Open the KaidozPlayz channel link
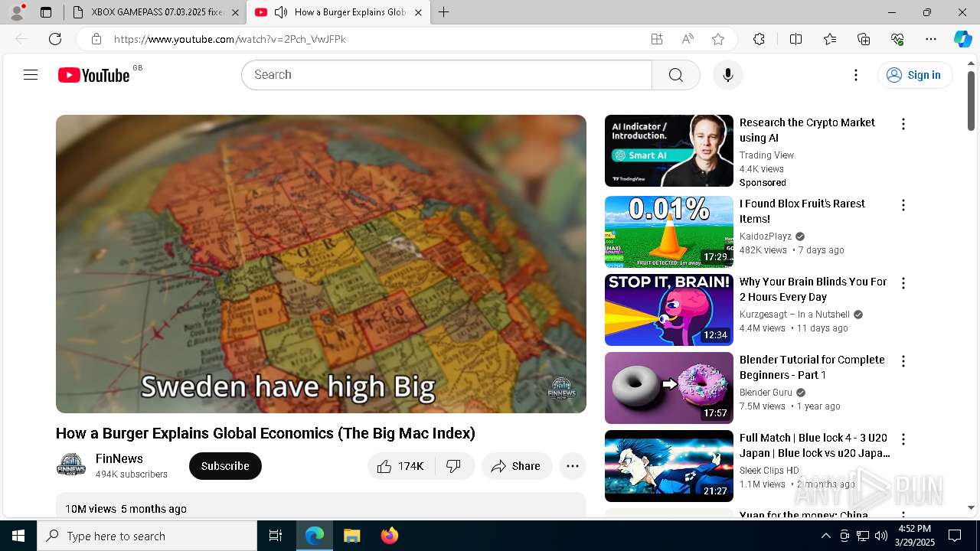This screenshot has height=551, width=980. (x=766, y=236)
